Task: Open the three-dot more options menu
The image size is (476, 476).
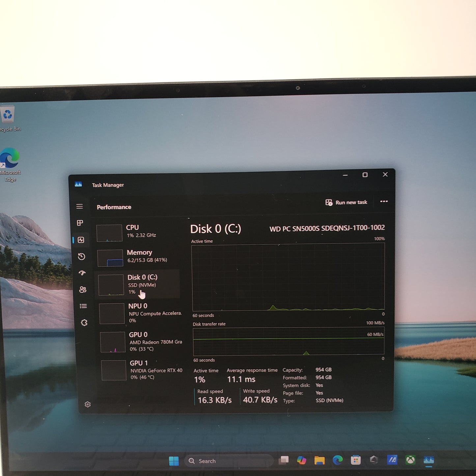Action: pyautogui.click(x=384, y=201)
